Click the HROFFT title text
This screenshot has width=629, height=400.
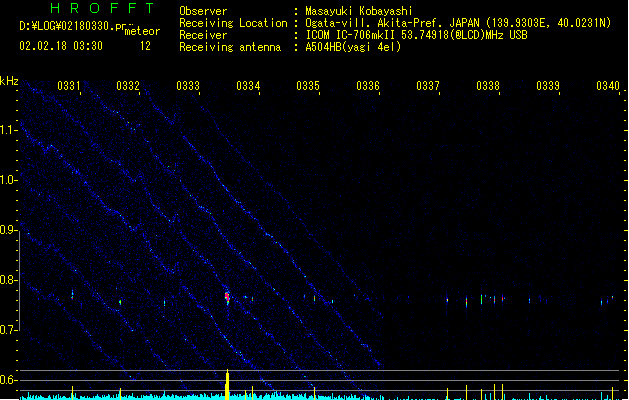point(102,8)
